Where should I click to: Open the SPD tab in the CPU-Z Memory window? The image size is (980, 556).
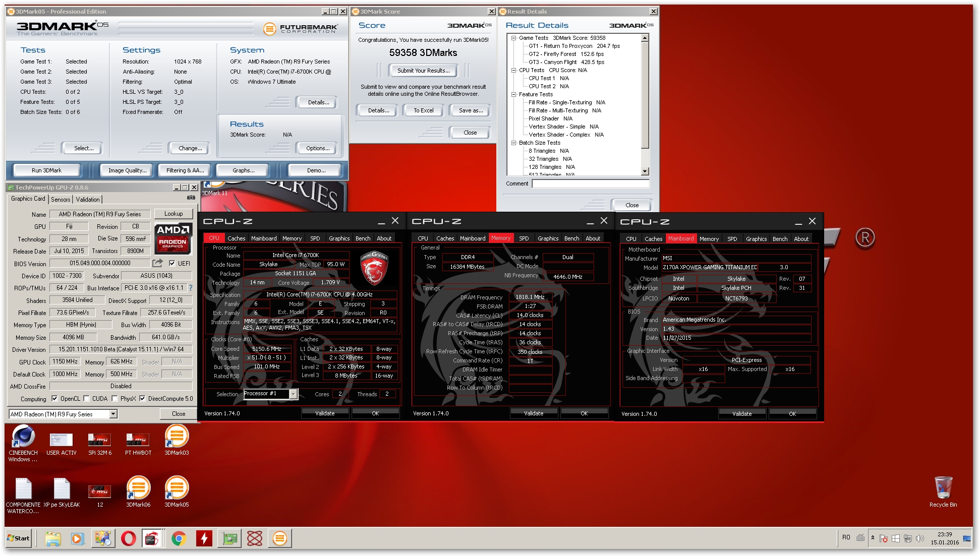524,238
